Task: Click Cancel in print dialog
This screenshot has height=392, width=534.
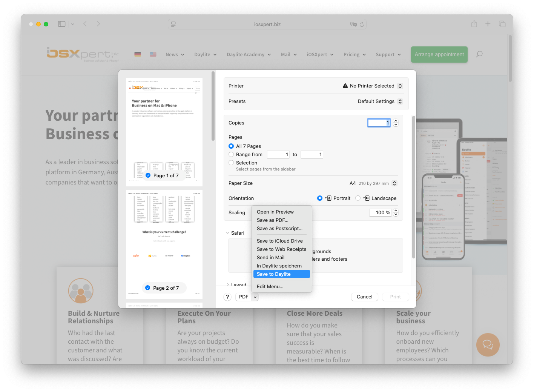Action: (364, 297)
